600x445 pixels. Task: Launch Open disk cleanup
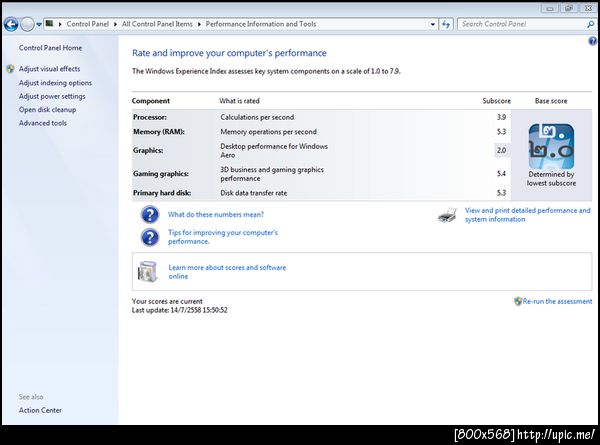[47, 110]
